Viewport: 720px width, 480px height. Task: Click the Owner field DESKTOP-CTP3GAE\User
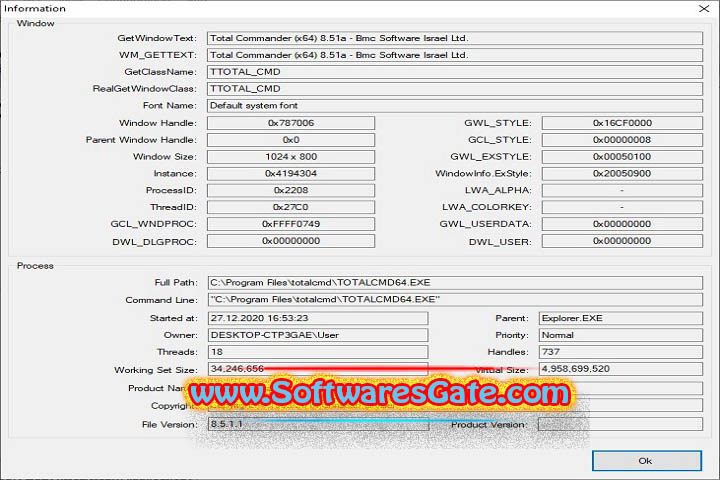point(318,335)
